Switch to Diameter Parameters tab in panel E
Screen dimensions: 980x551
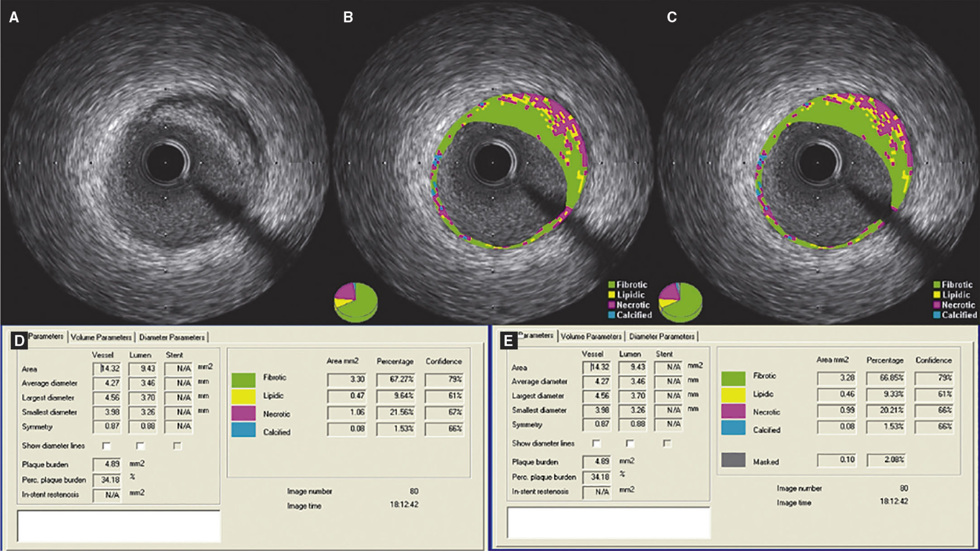662,337
